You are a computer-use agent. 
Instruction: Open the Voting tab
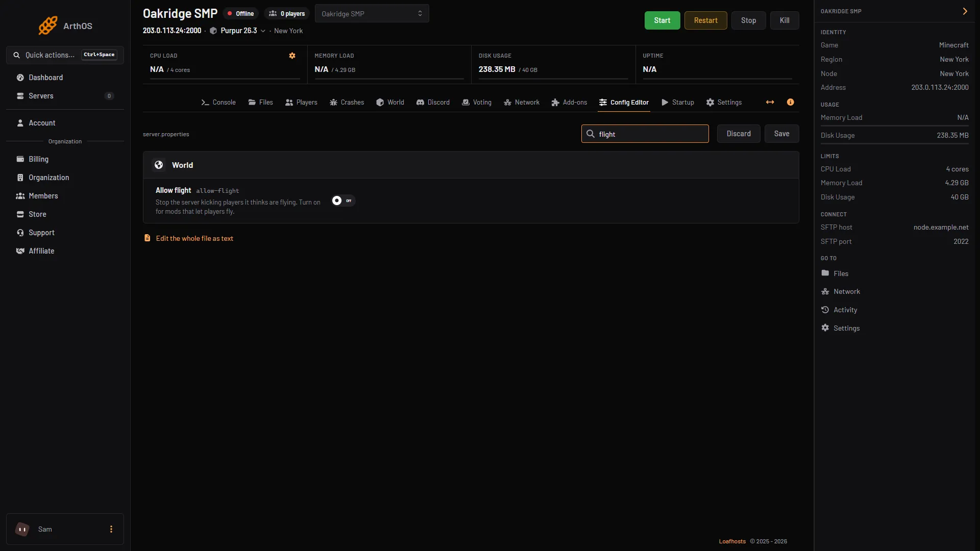click(477, 103)
